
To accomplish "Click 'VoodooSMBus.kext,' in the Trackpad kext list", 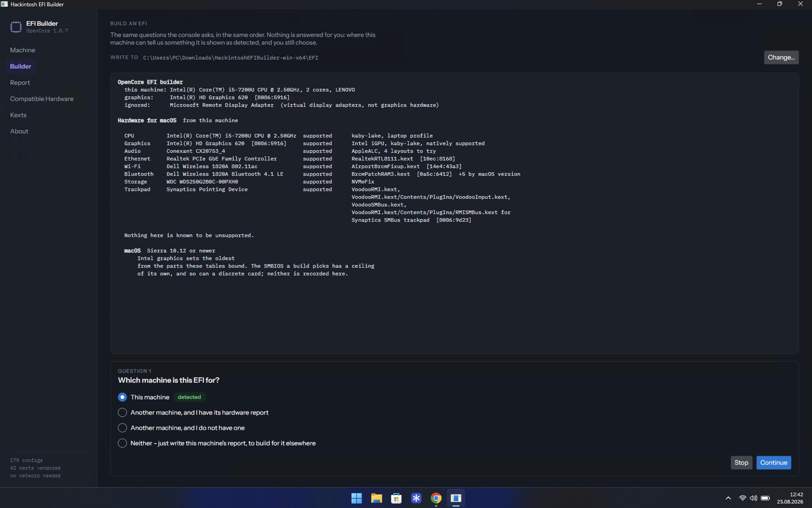I will coord(379,205).
